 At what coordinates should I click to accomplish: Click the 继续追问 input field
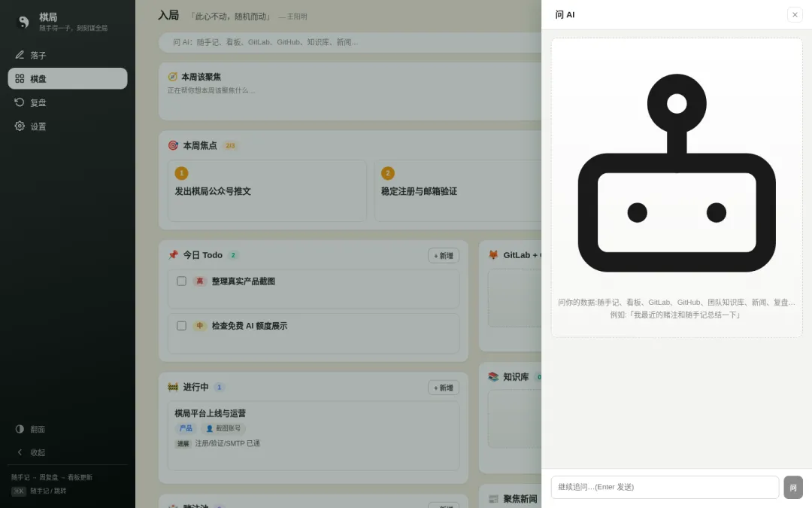[665, 487]
